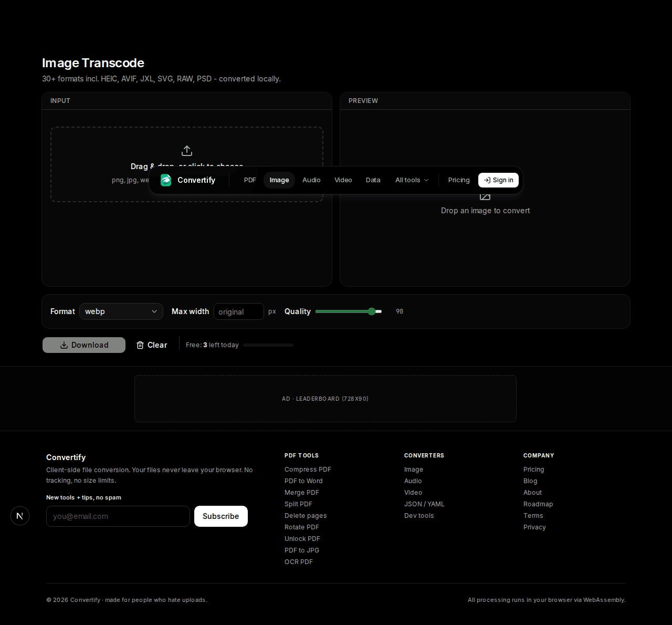672x625 pixels.
Task: Open the Data nav tab
Action: click(x=373, y=180)
